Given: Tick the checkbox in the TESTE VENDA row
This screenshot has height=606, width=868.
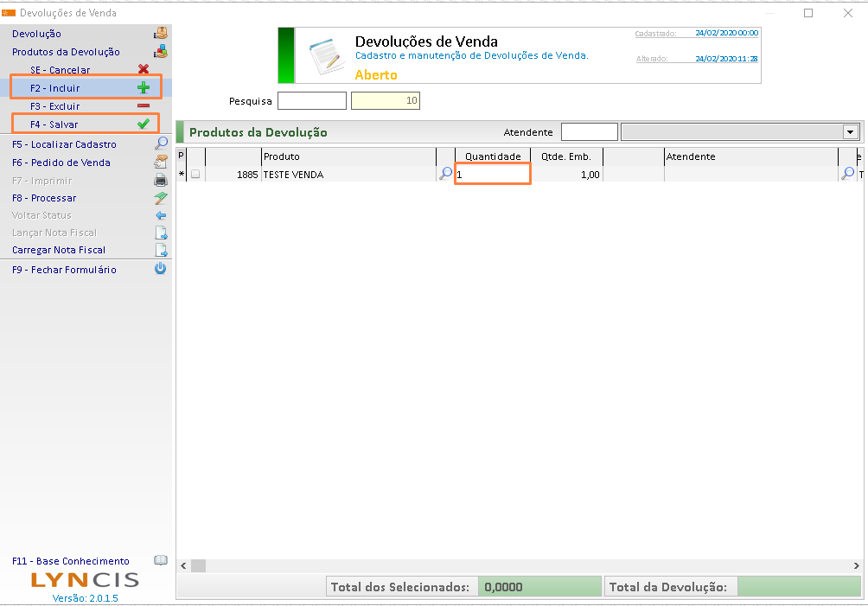Looking at the screenshot, I should [x=195, y=175].
